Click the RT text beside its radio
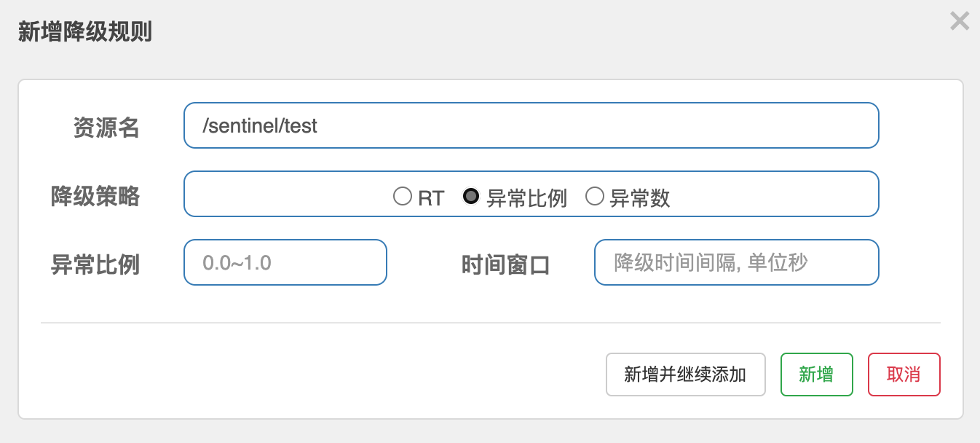This screenshot has height=443, width=980. [x=431, y=198]
